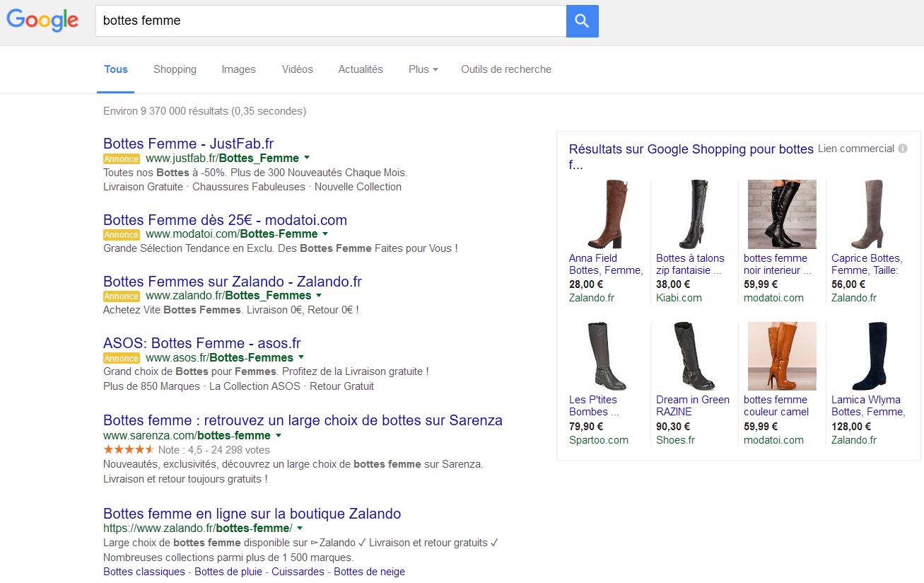Expand the arrow beside modatoi.com URL

(325, 233)
